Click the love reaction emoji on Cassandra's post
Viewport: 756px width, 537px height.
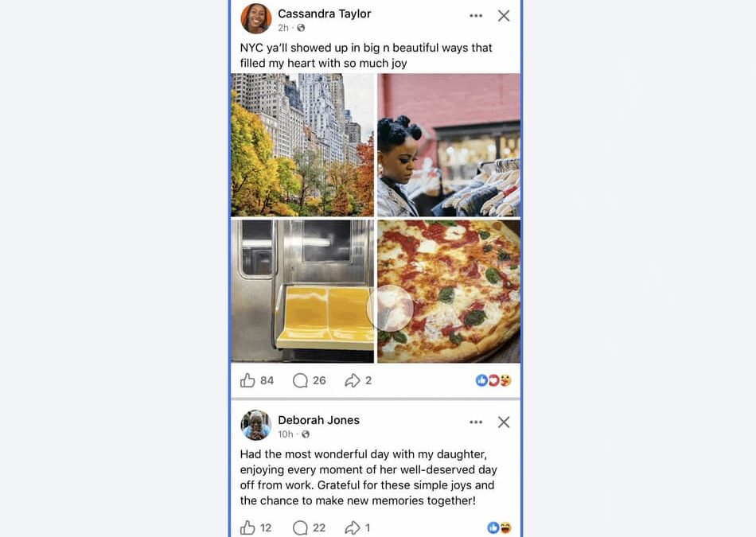493,379
